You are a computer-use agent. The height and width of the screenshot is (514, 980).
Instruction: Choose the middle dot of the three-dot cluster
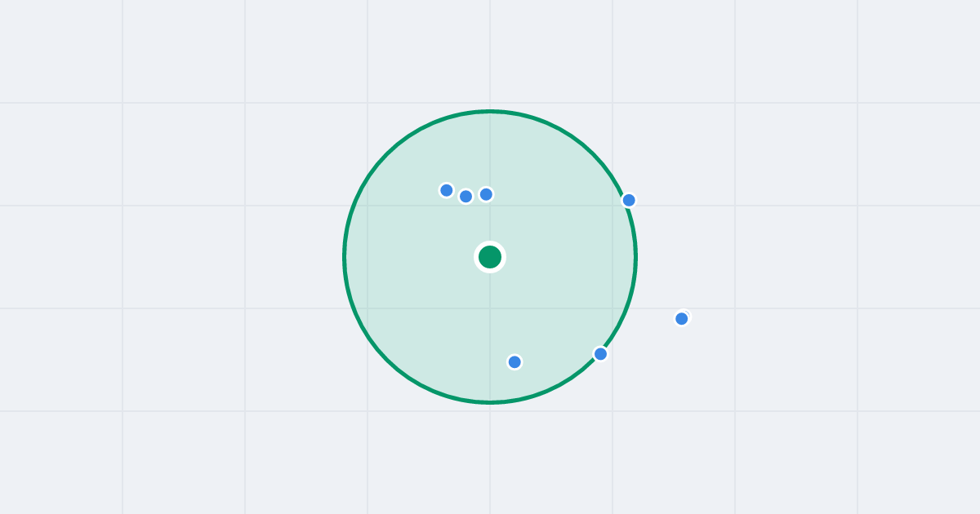[x=466, y=196]
